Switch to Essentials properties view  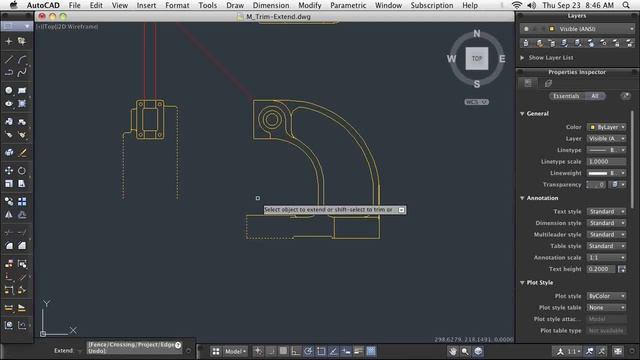566,96
